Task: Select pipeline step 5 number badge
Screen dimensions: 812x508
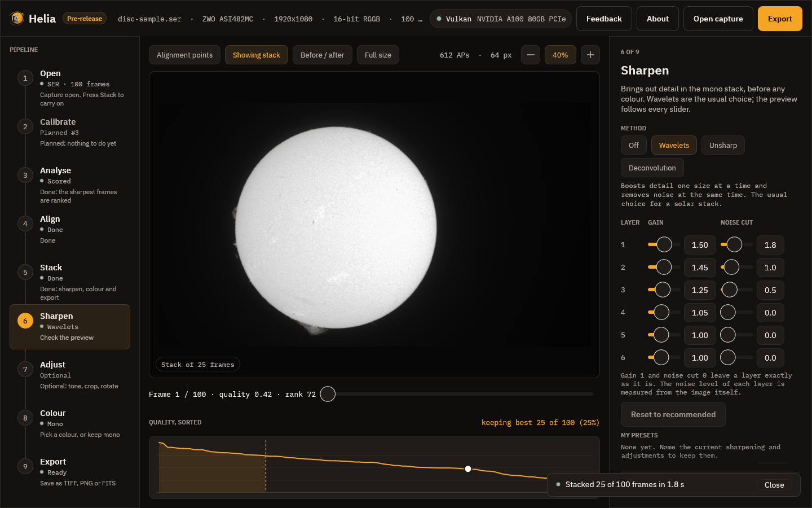Action: click(x=25, y=272)
